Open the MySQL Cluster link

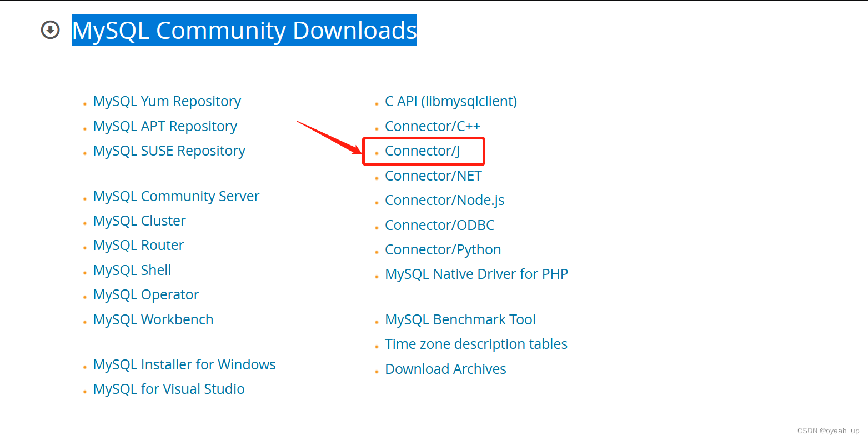coord(139,221)
